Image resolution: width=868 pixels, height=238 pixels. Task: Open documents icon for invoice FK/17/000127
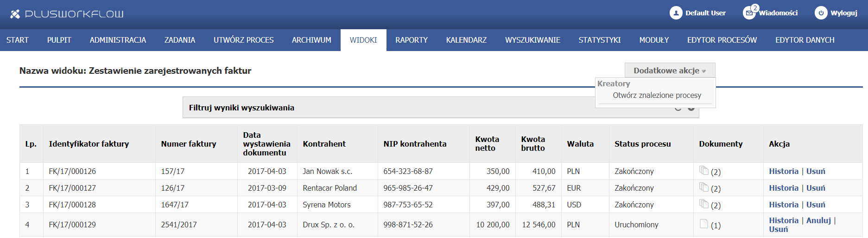click(704, 187)
